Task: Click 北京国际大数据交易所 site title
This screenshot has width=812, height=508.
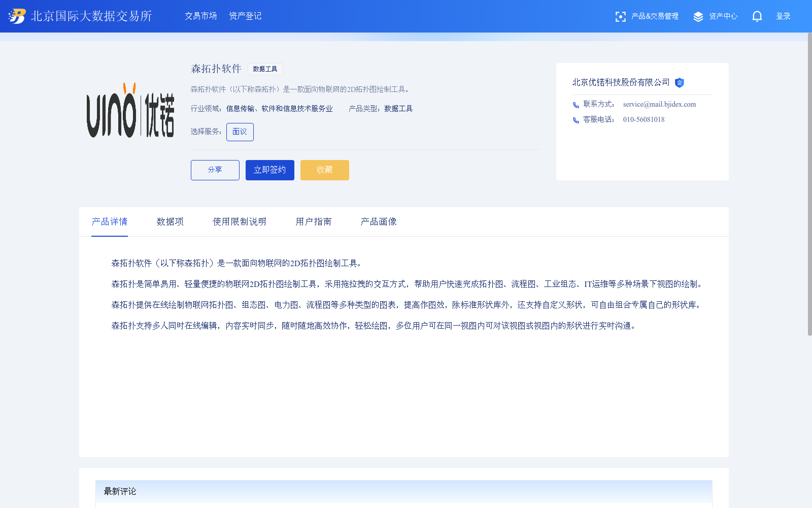Action: coord(91,16)
